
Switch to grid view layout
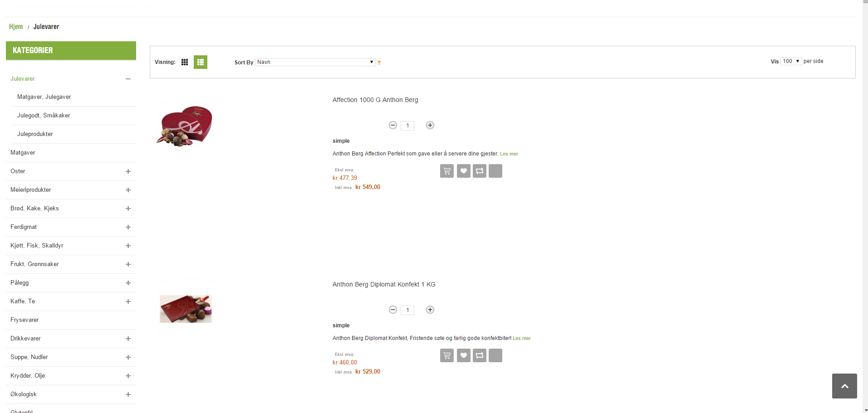pos(185,62)
